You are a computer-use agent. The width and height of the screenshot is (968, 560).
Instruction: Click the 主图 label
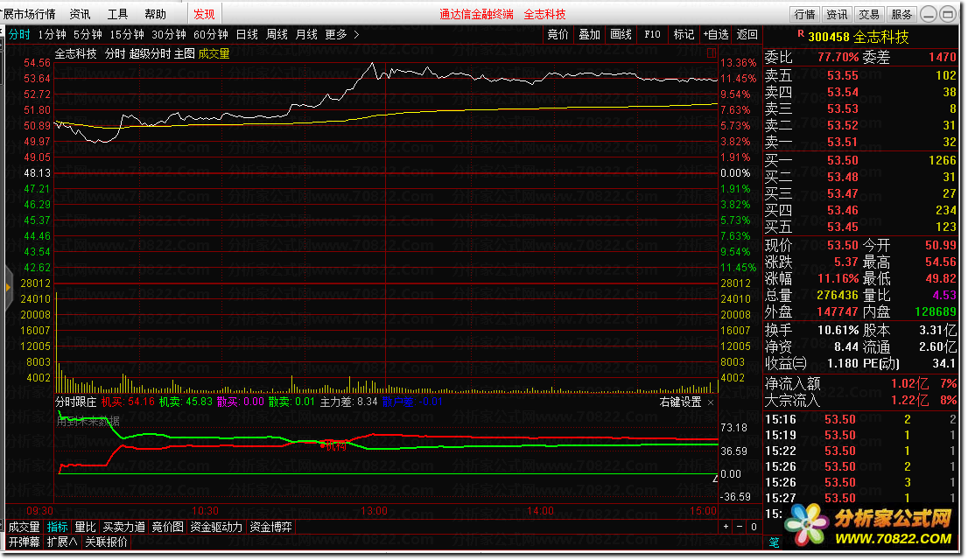(184, 53)
